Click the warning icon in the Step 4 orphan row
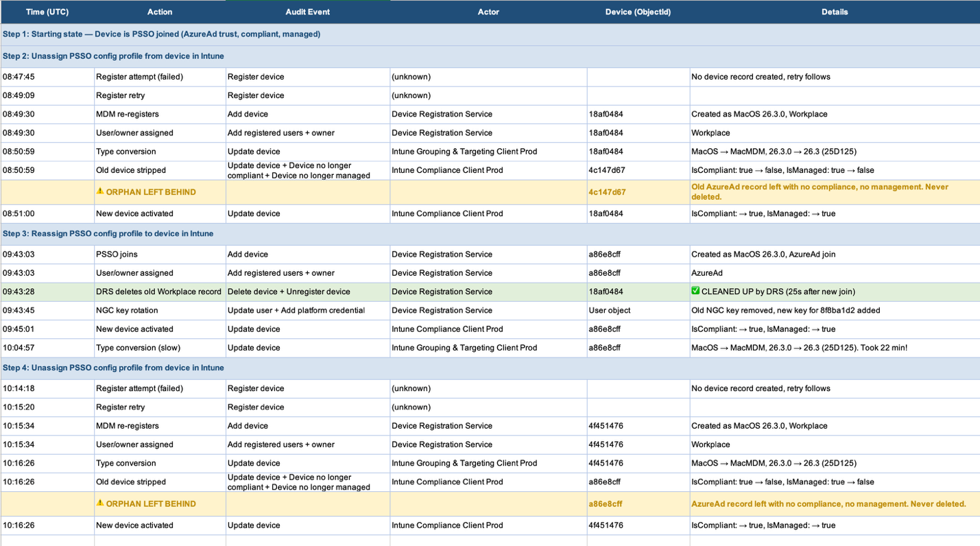The width and height of the screenshot is (980, 546). [x=100, y=503]
